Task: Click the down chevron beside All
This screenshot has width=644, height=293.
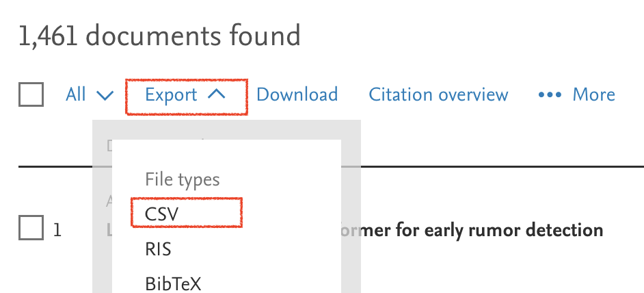Action: [105, 95]
